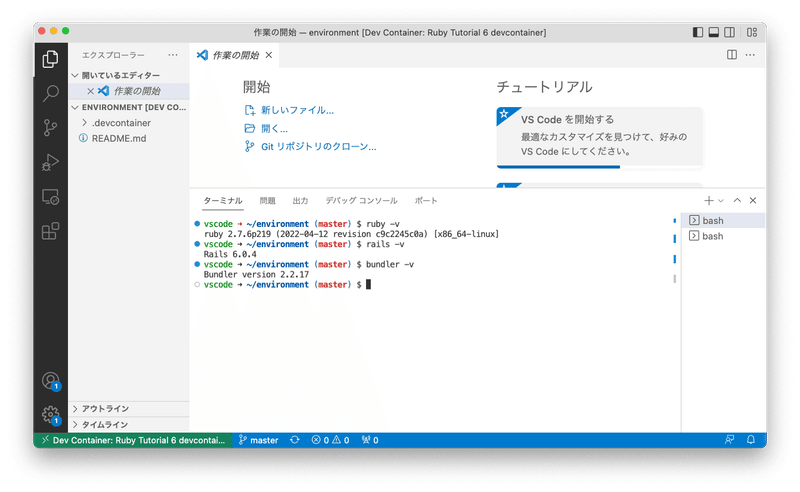The height and width of the screenshot is (492, 800).
Task: Switch to the デバッグ コンソール tab
Action: (x=361, y=201)
